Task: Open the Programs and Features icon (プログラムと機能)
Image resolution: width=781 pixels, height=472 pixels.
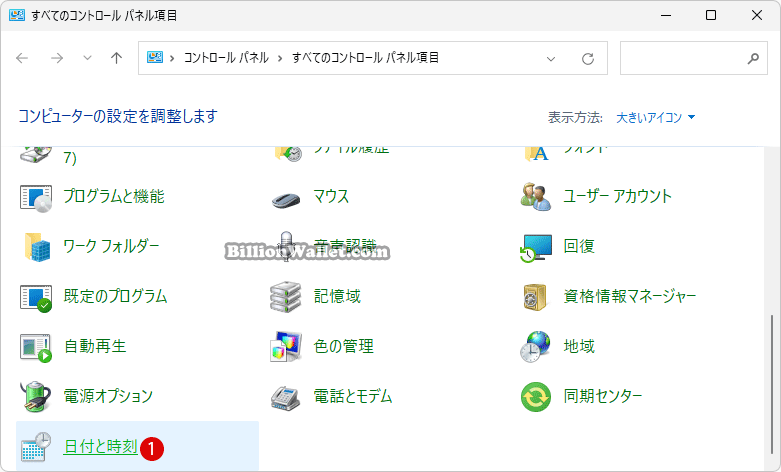Action: [36, 197]
